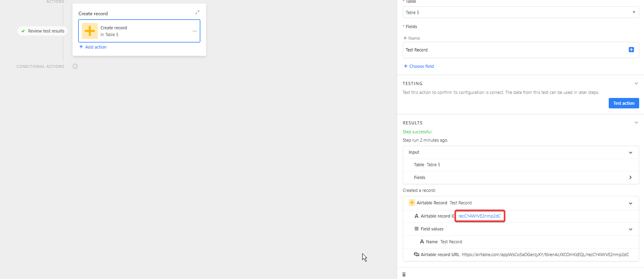Image resolution: width=644 pixels, height=279 pixels.
Task: Collapse the Airtable Record Test Record row
Action: (630, 203)
